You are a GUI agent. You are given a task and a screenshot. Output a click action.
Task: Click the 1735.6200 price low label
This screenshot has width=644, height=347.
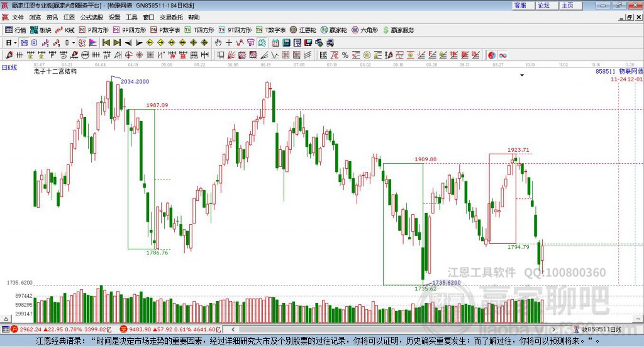point(447,283)
